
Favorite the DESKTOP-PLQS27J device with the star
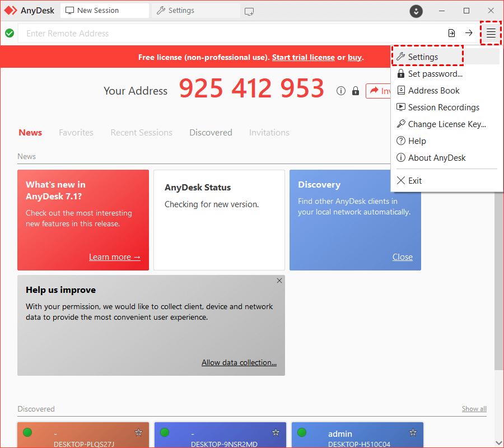pos(138,432)
